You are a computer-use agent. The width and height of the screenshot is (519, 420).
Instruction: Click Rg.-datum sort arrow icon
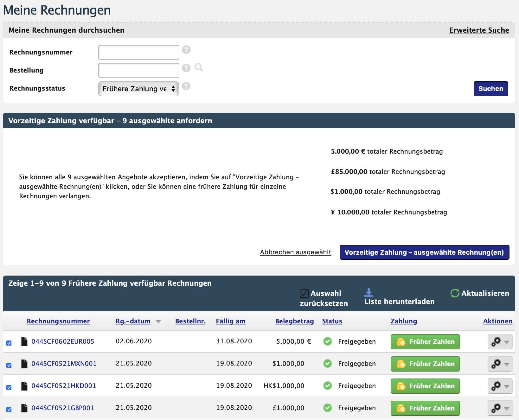(158, 322)
